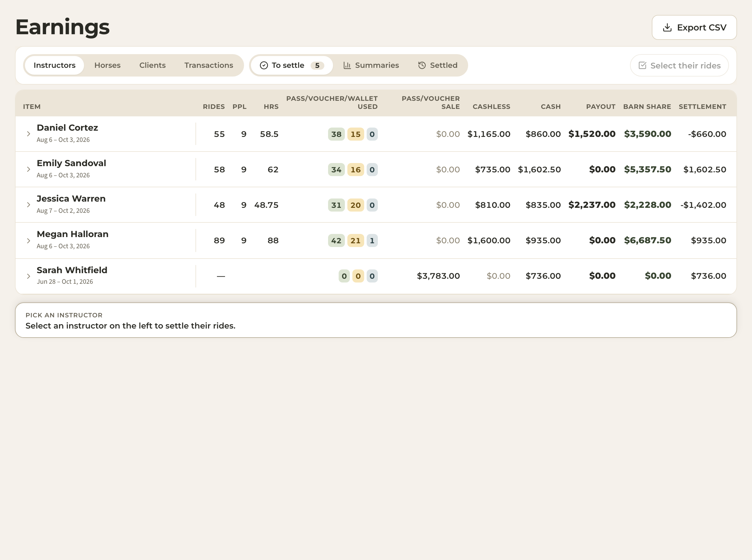Click the To settle count badge 5
The height and width of the screenshot is (560, 752).
click(317, 65)
